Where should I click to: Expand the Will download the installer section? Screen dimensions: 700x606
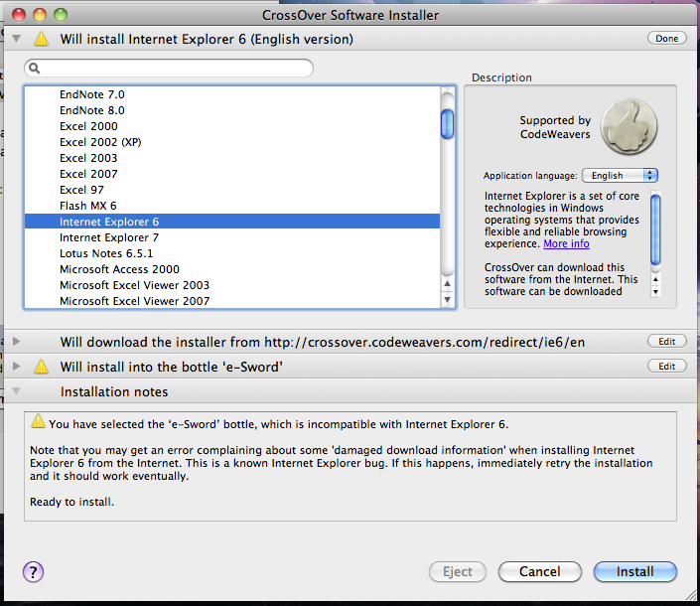click(x=17, y=342)
